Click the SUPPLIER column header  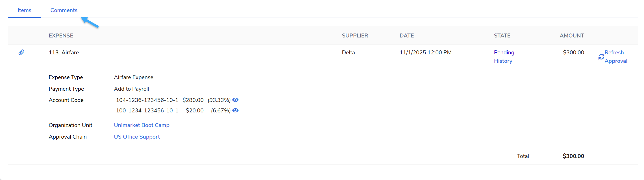[x=355, y=35]
